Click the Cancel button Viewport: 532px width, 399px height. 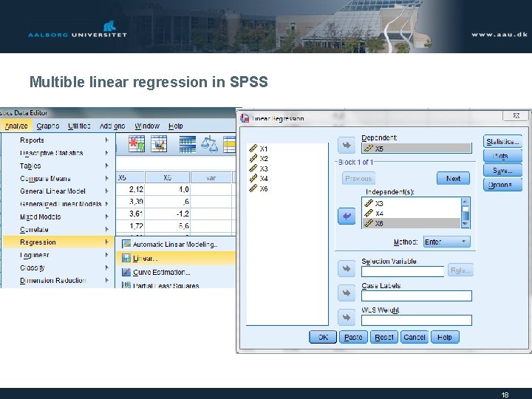click(415, 337)
